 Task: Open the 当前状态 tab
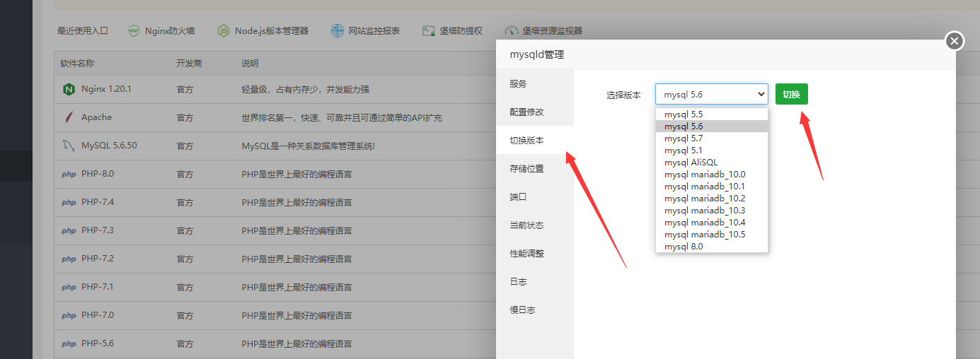point(535,225)
